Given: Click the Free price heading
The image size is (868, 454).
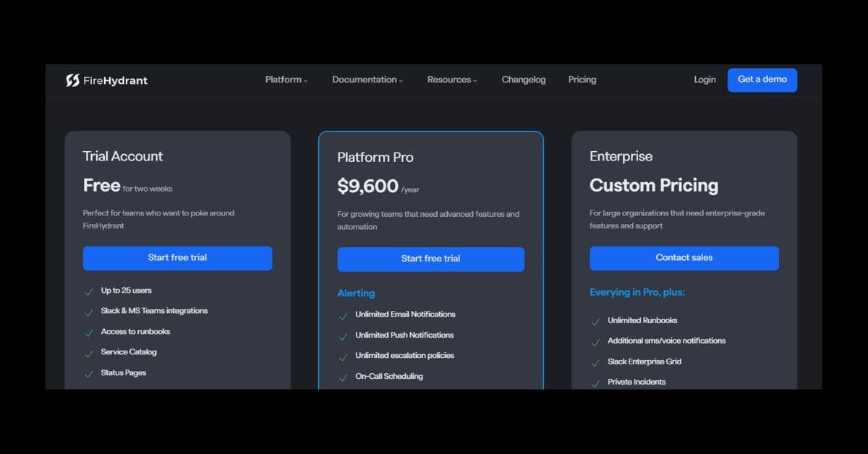Looking at the screenshot, I should point(101,186).
